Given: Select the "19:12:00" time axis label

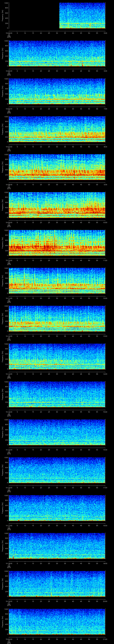Looking at the screenshot, I should pyautogui.click(x=9, y=336).
